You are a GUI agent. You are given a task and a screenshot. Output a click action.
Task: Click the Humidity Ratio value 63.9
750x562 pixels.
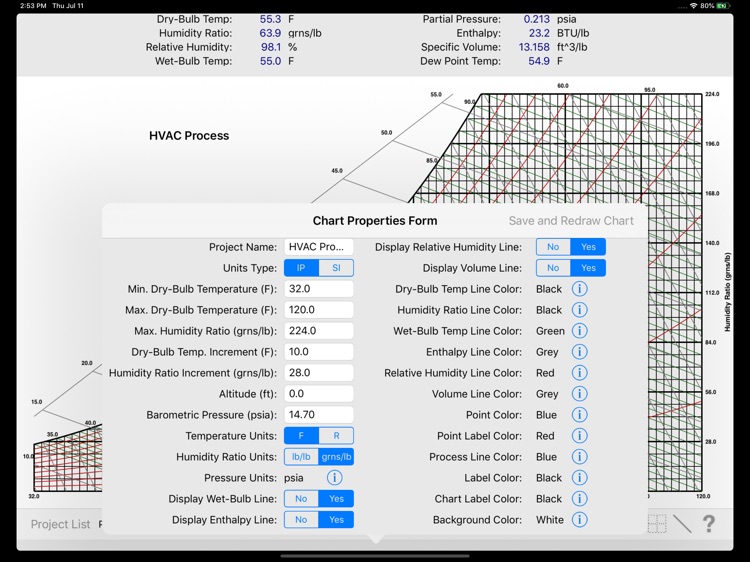pyautogui.click(x=270, y=33)
